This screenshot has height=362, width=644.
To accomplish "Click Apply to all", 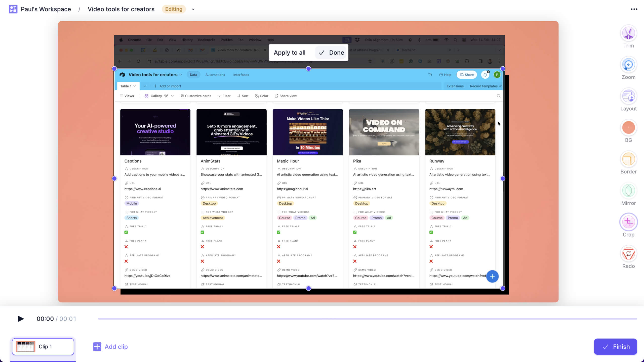I will point(289,53).
